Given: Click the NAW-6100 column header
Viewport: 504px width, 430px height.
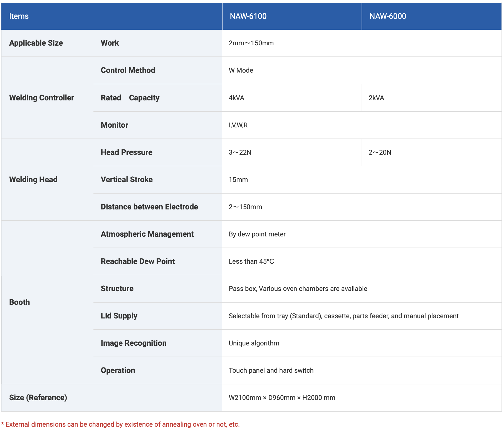Looking at the screenshot, I should (x=248, y=16).
